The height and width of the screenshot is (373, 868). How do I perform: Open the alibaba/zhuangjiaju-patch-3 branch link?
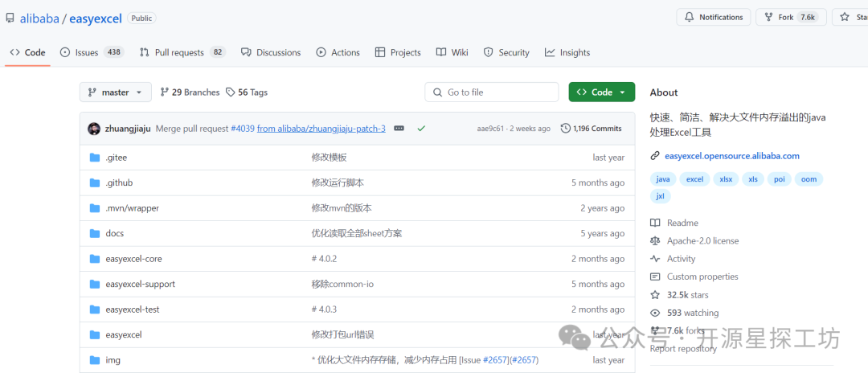(x=321, y=129)
